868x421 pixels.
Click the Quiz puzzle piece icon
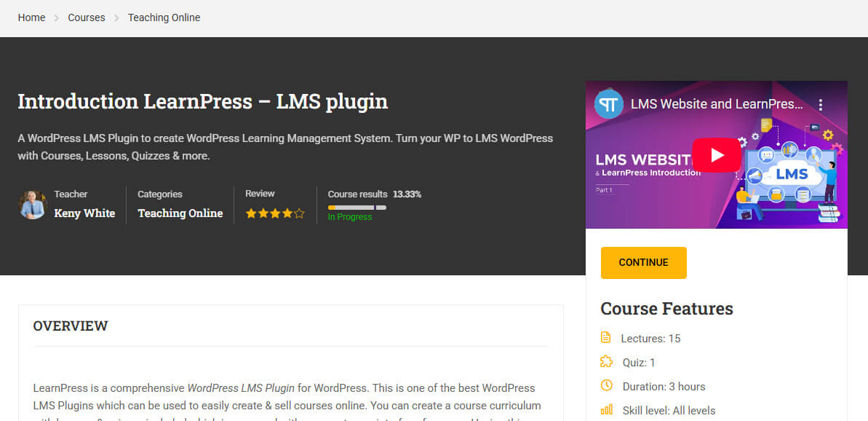[607, 362]
